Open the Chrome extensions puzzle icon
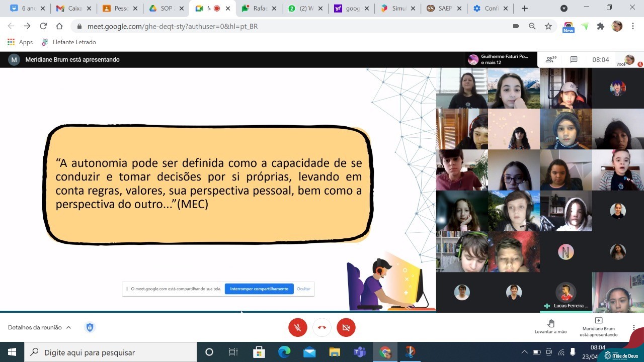The height and width of the screenshot is (362, 644). pos(600,26)
